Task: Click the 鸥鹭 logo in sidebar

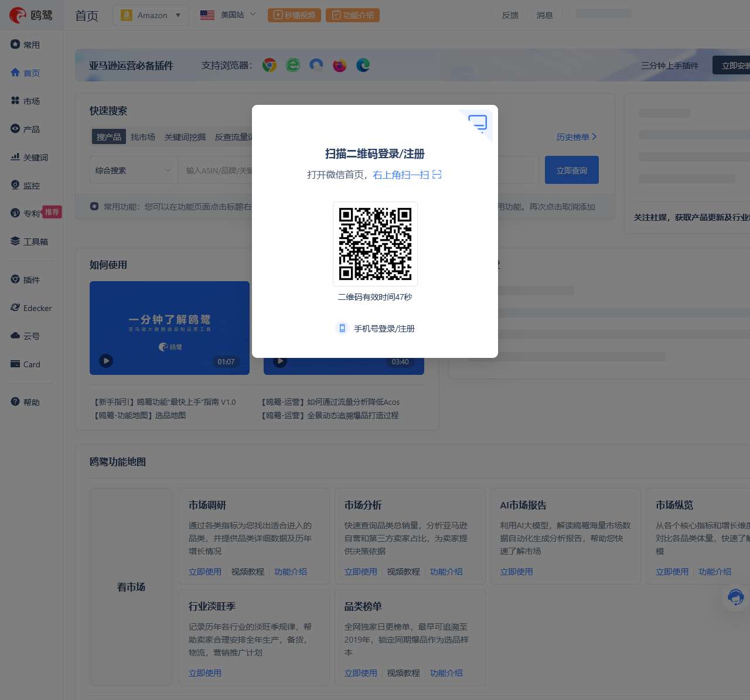Action: pos(31,15)
